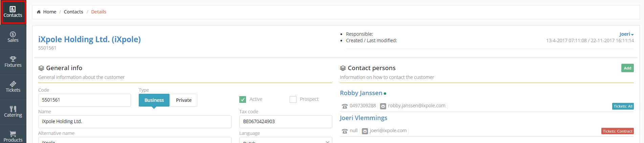Expand the Responsible Joeri dropdown
644x143 pixels.
pyautogui.click(x=626, y=34)
